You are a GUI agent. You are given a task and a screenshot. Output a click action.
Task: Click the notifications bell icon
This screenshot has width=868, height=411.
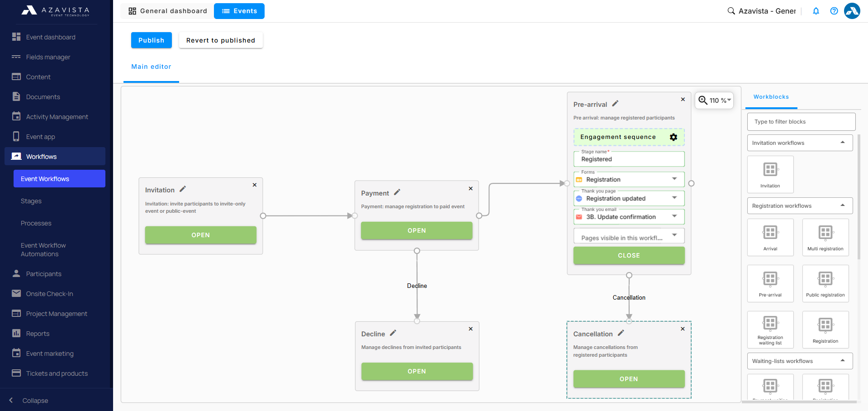tap(816, 11)
